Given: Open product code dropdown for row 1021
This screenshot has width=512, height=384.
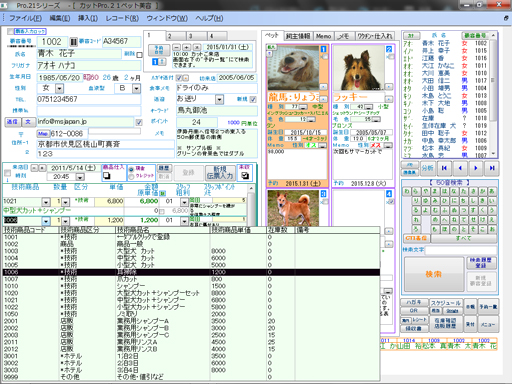Looking at the screenshot, I should tap(46, 202).
